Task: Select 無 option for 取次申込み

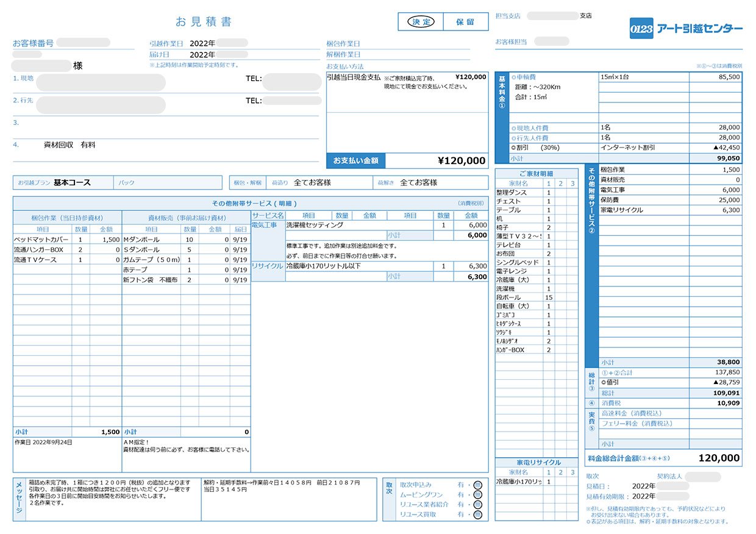Action: coord(477,485)
